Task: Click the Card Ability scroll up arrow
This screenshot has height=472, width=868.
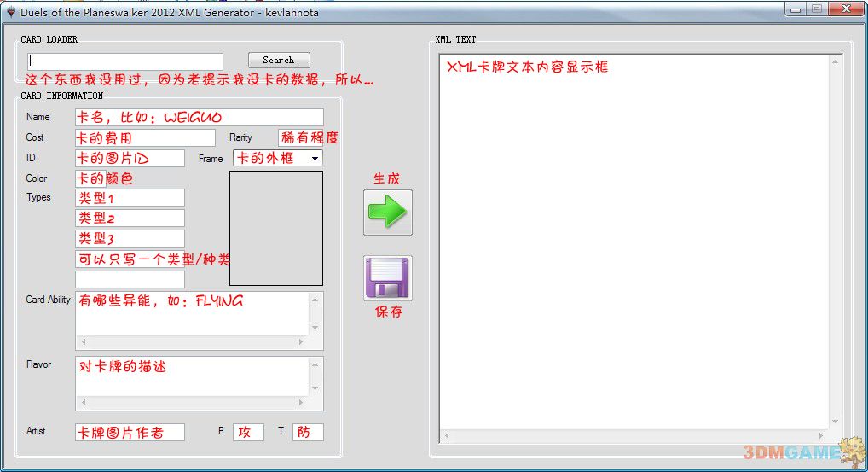Action: 315,300
